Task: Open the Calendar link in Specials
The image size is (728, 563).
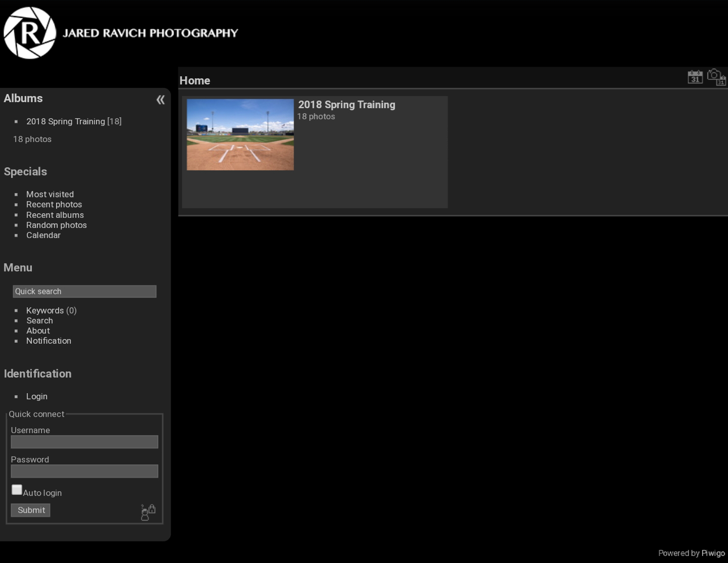Action: point(43,235)
